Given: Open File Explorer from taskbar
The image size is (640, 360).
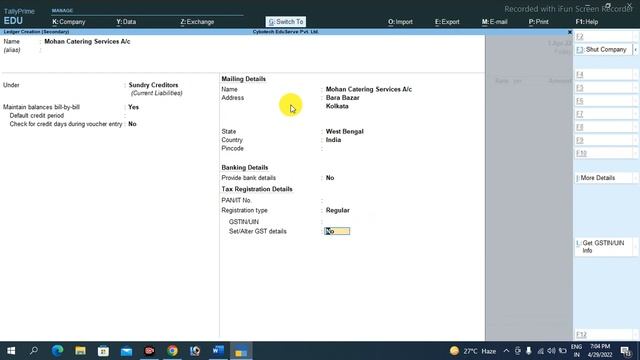Looking at the screenshot, I should coord(80,351).
